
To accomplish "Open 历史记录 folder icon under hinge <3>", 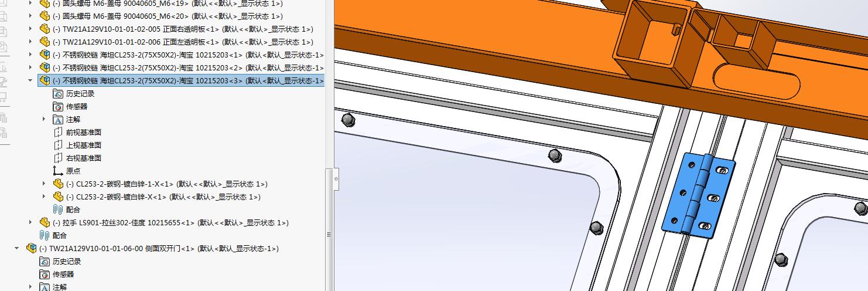I will (58, 94).
